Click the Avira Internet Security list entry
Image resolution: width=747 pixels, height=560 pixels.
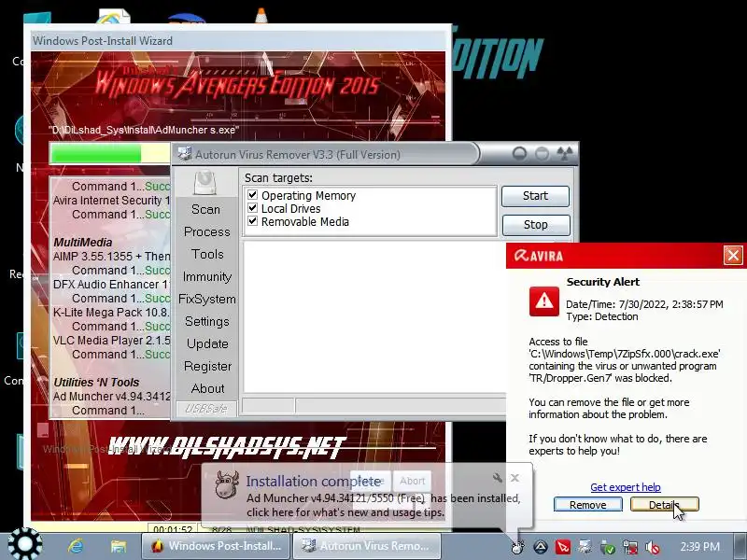click(111, 200)
